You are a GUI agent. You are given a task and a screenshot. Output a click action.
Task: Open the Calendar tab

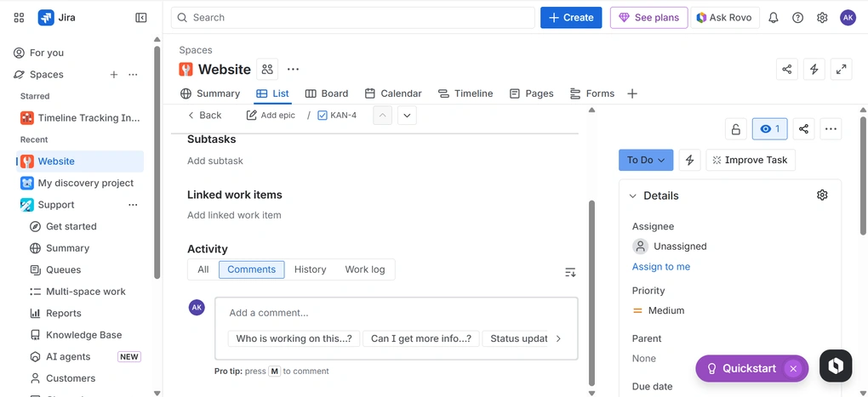(393, 94)
